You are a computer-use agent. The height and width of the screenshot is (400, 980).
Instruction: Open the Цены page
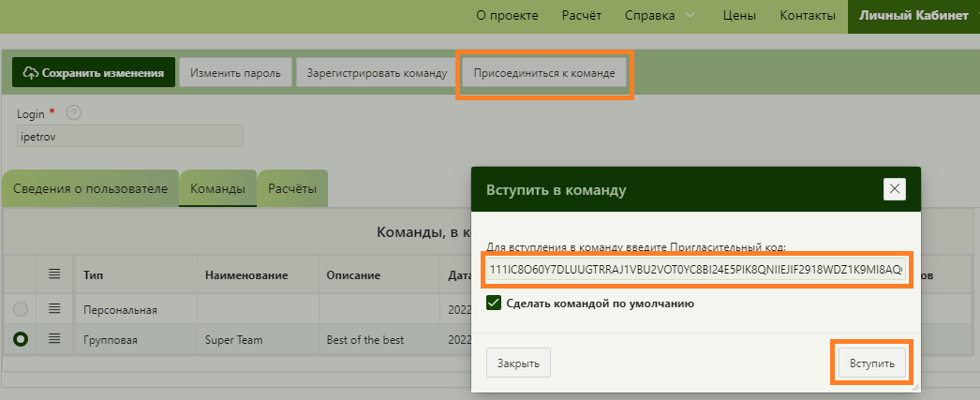click(739, 16)
